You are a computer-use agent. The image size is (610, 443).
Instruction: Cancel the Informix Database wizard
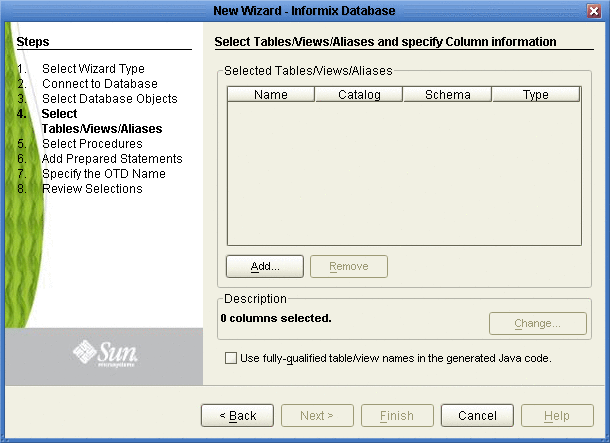tap(477, 416)
